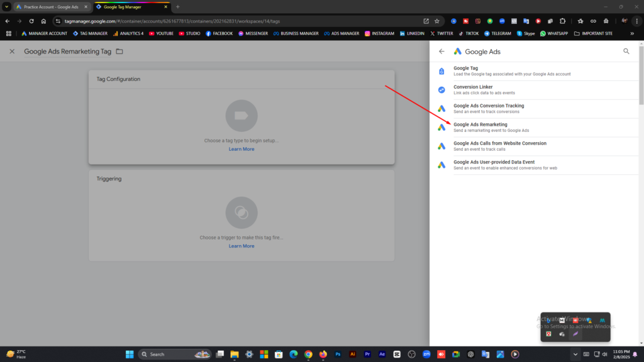
Task: Select the Google Tag Manager browser tab
Action: pos(131,7)
